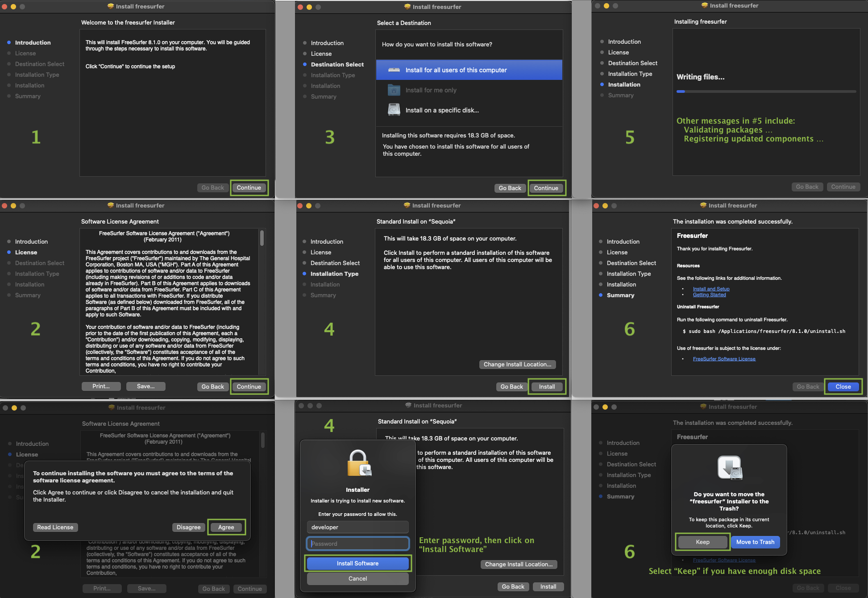
Task: Click Continue in the Welcome to the freesurfer Installer window
Action: (x=249, y=188)
